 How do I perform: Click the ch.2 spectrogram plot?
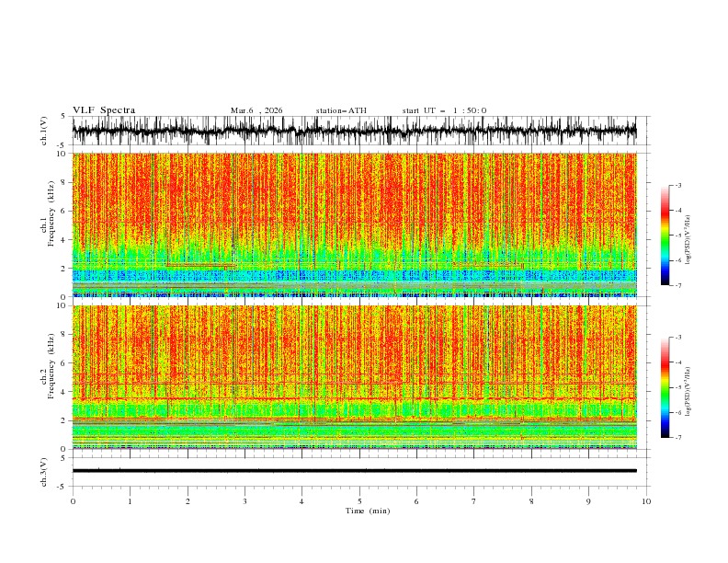[354, 377]
